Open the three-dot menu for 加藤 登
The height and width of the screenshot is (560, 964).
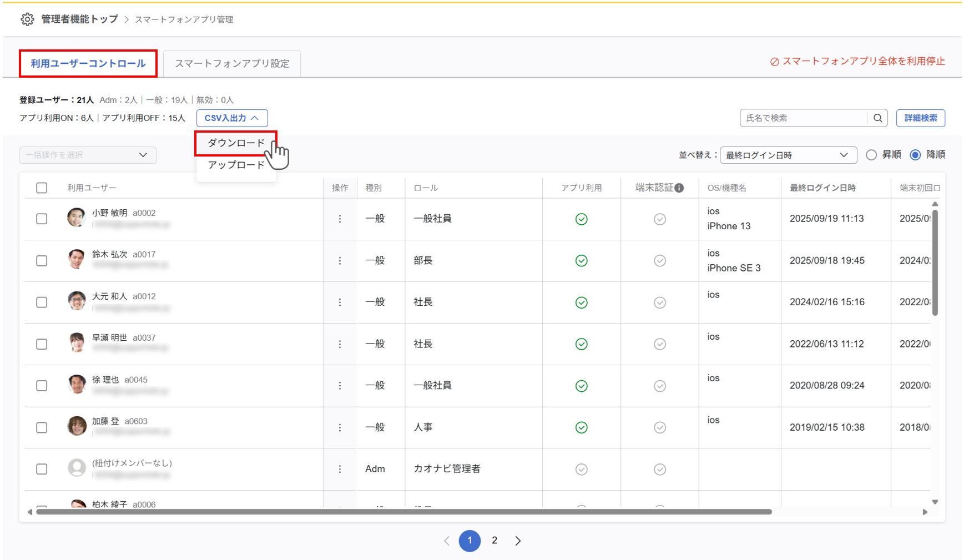click(x=340, y=427)
